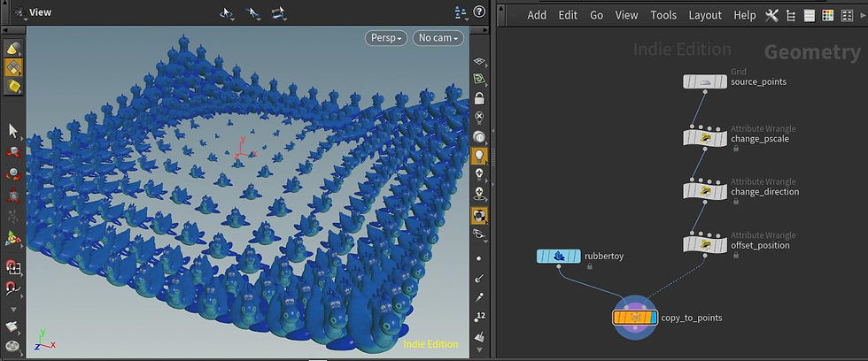Click the middle view tool icon in viewport header

(253, 12)
